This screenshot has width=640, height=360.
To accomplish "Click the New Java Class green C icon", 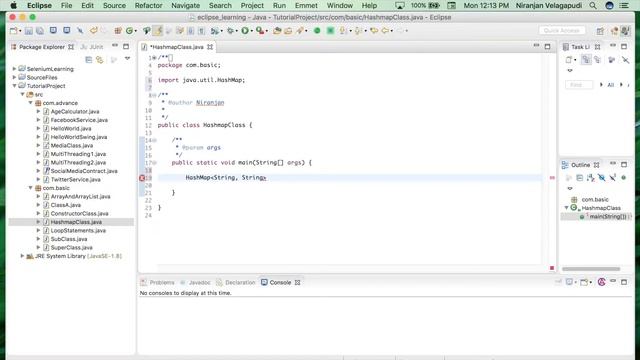I will coord(129,31).
